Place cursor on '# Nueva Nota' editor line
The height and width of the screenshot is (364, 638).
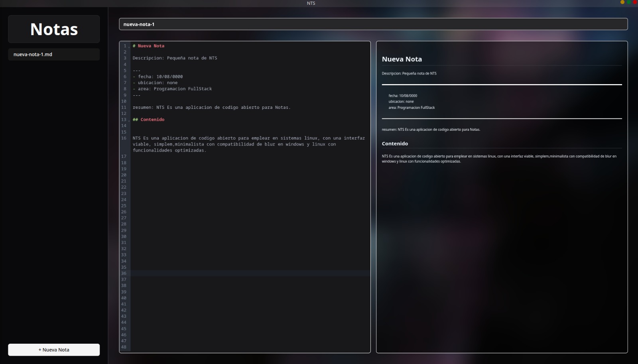coord(148,46)
